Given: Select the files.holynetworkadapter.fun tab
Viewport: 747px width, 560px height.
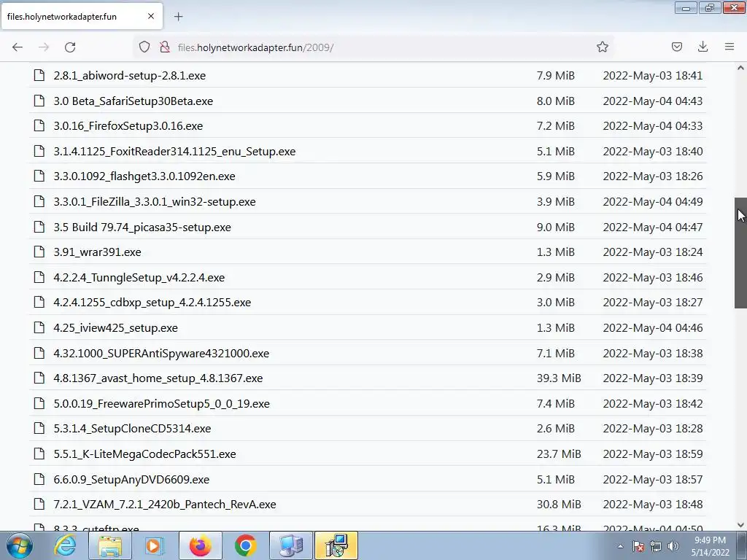Looking at the screenshot, I should click(82, 16).
